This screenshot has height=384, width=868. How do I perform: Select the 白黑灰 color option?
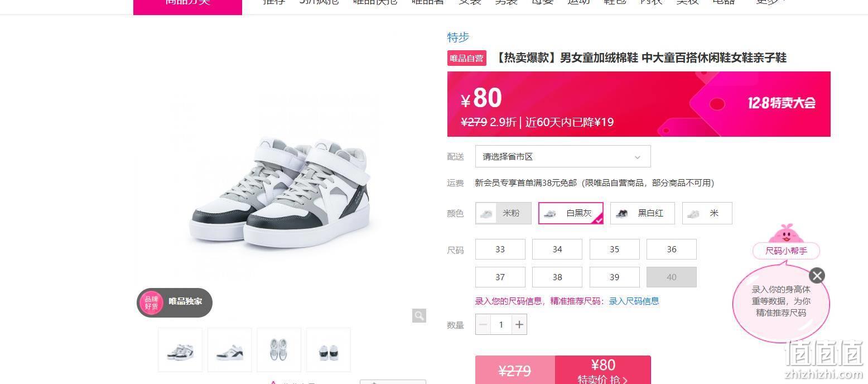pos(571,213)
